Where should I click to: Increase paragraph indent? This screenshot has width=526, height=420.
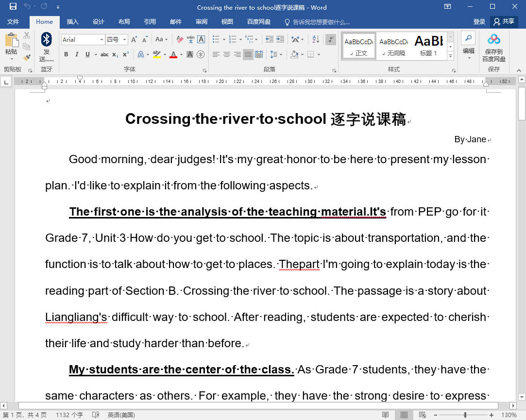(280, 40)
